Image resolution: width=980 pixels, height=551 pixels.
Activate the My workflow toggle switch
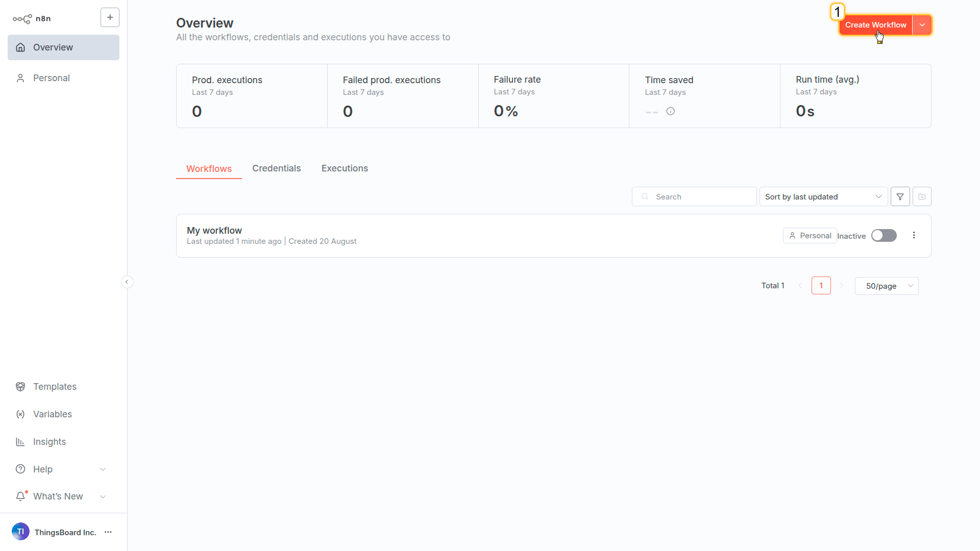[x=884, y=235]
